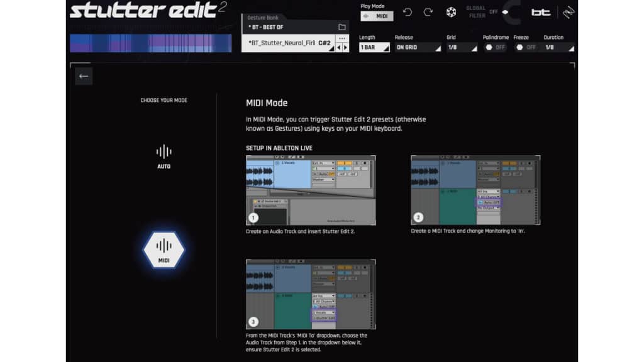Click the purple waveform visualizer display

150,43
